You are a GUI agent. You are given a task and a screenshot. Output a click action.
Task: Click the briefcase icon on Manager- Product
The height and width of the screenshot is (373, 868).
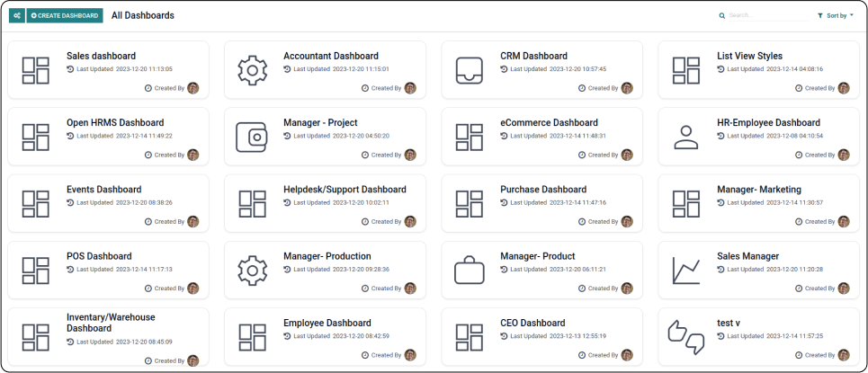coord(470,270)
